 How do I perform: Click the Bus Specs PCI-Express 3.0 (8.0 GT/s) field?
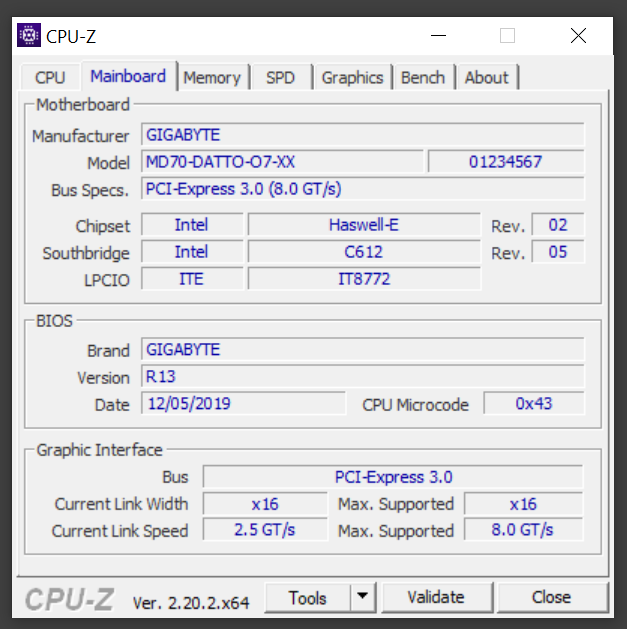pyautogui.click(x=363, y=189)
